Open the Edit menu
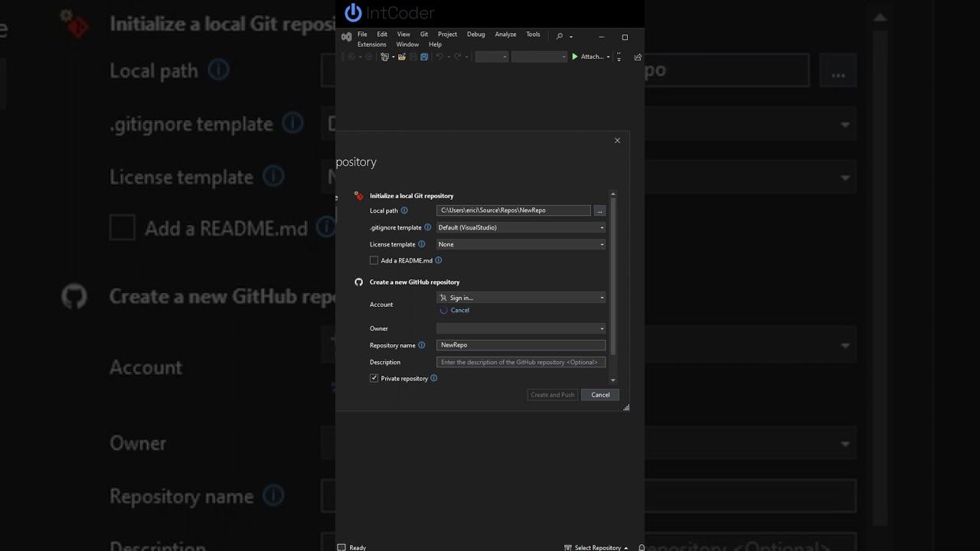Screen dimensions: 980x551 [382, 34]
